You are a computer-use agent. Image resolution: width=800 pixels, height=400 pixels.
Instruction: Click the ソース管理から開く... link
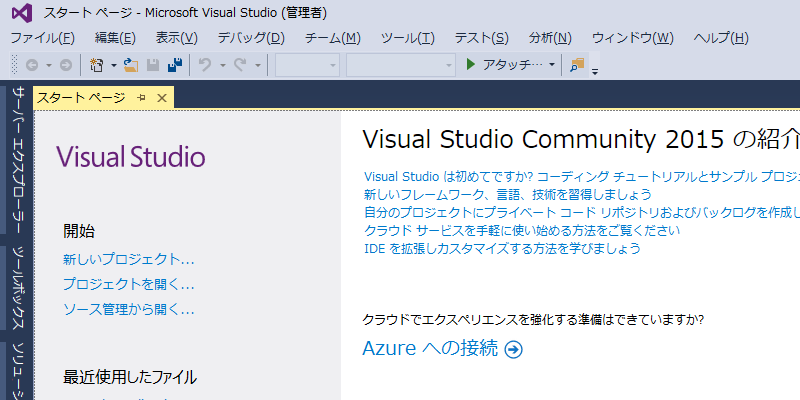pos(129,309)
